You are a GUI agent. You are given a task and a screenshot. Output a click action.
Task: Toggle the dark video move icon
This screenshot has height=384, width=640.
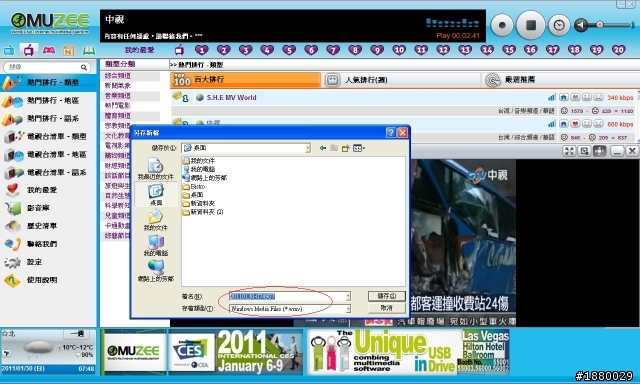click(x=599, y=151)
